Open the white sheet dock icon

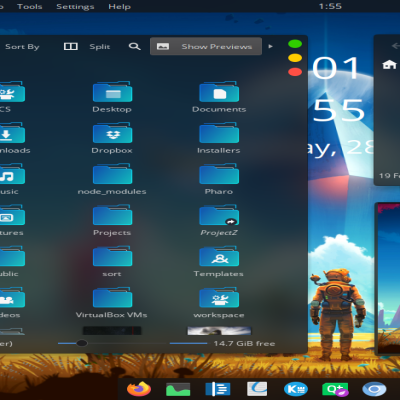coord(257,389)
